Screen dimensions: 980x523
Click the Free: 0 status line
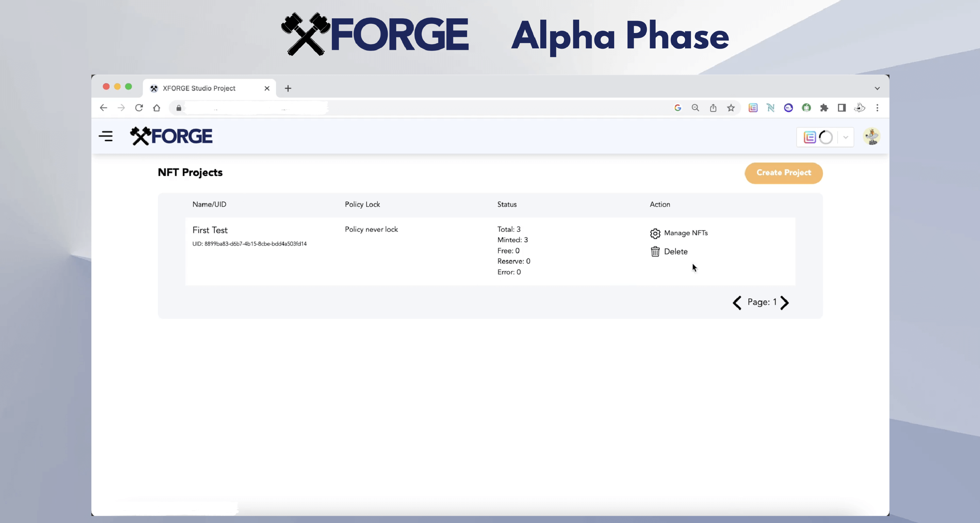tap(508, 251)
